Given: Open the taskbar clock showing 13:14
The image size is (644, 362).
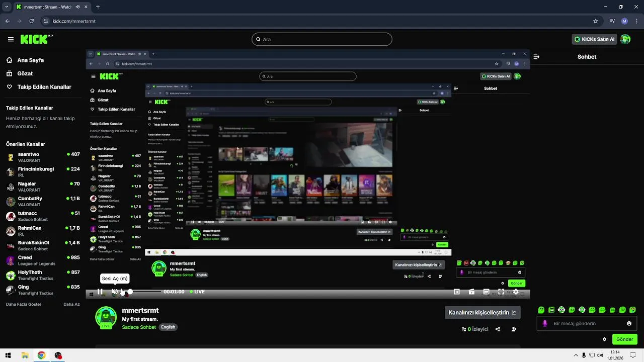Looking at the screenshot, I should (615, 355).
